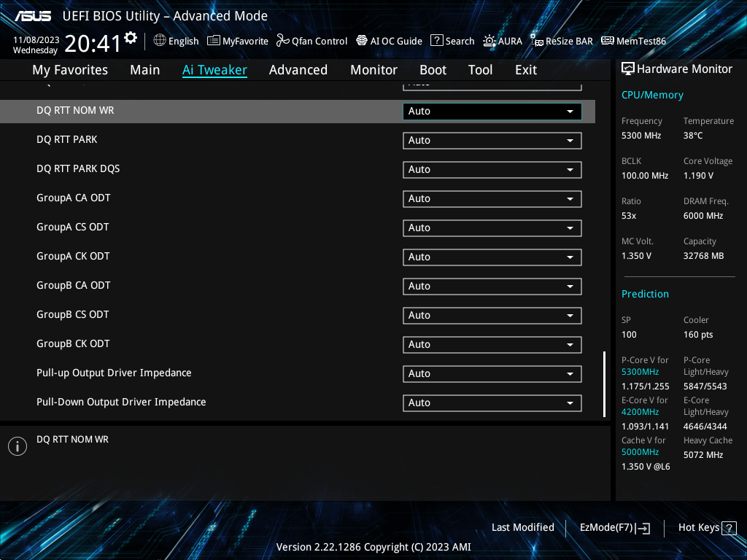Select the DQ RTT PARK label
The width and height of the screenshot is (747, 560).
pos(66,139)
